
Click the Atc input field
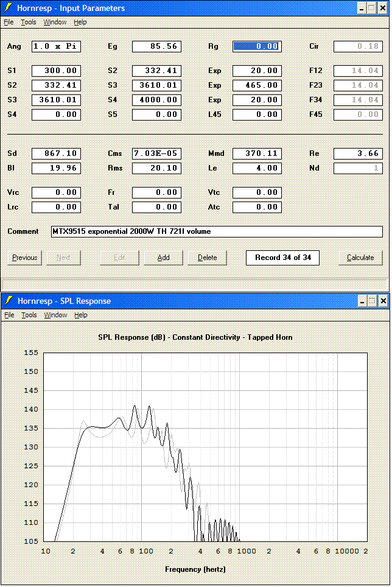pyautogui.click(x=257, y=207)
